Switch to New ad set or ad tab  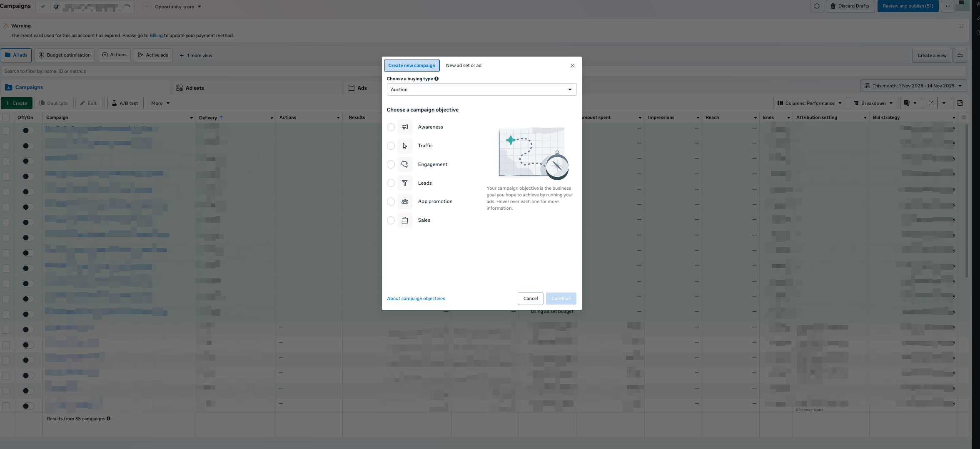click(x=463, y=65)
